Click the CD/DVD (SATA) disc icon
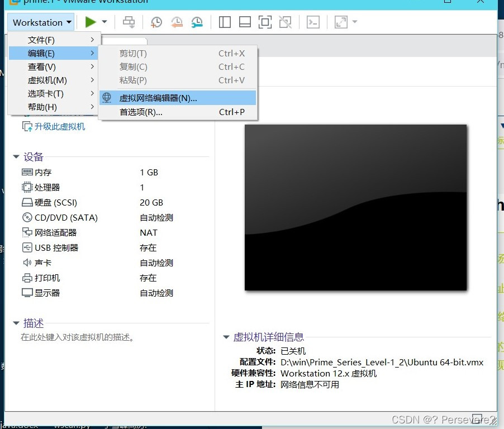 (x=27, y=217)
